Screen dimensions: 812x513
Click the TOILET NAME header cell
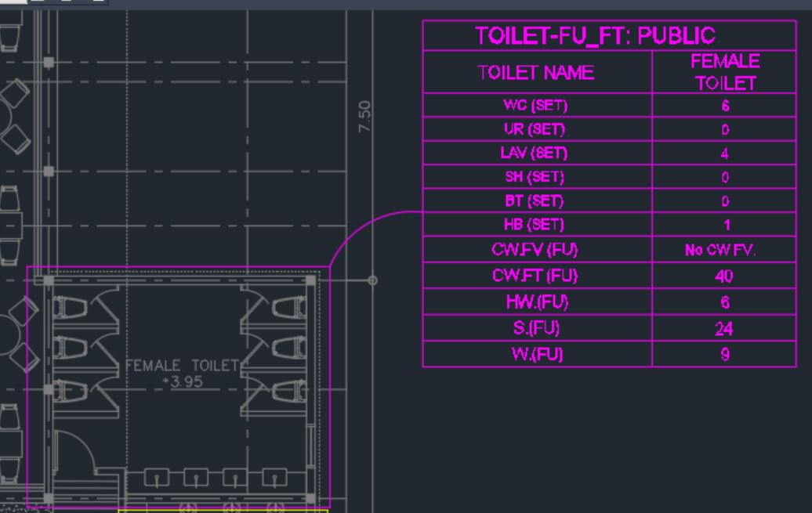pos(537,73)
